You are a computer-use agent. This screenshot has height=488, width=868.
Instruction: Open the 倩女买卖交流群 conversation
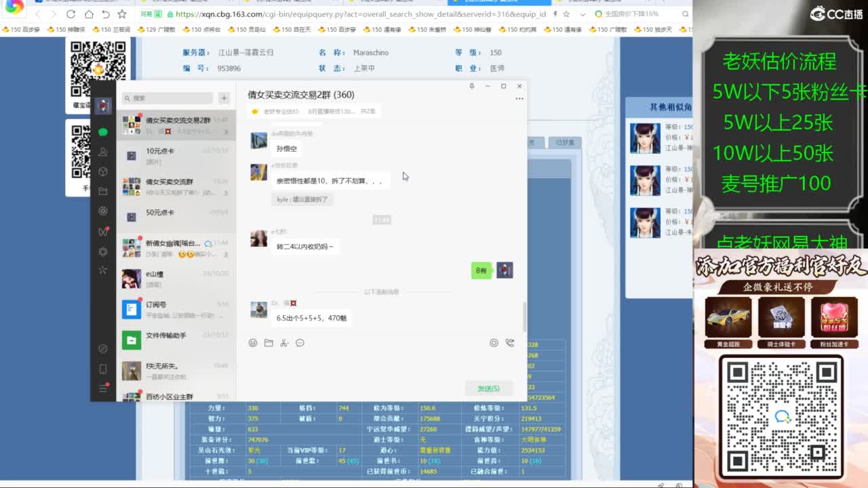tap(176, 186)
